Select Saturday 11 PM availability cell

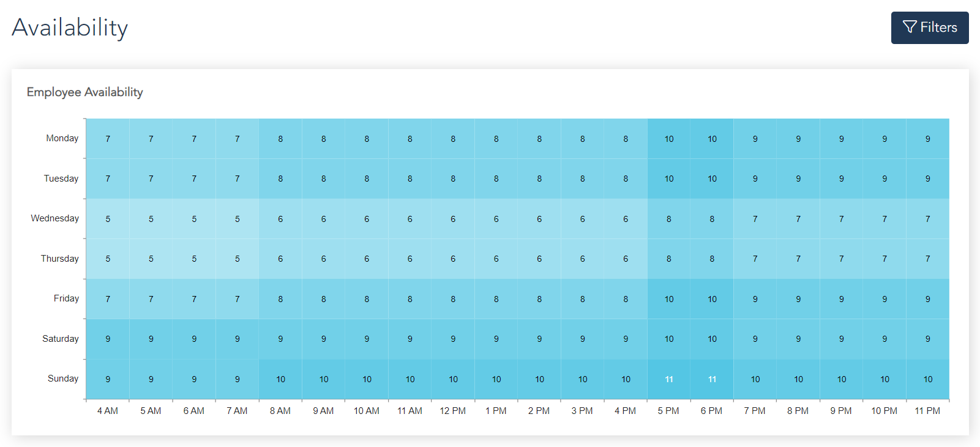(927, 339)
